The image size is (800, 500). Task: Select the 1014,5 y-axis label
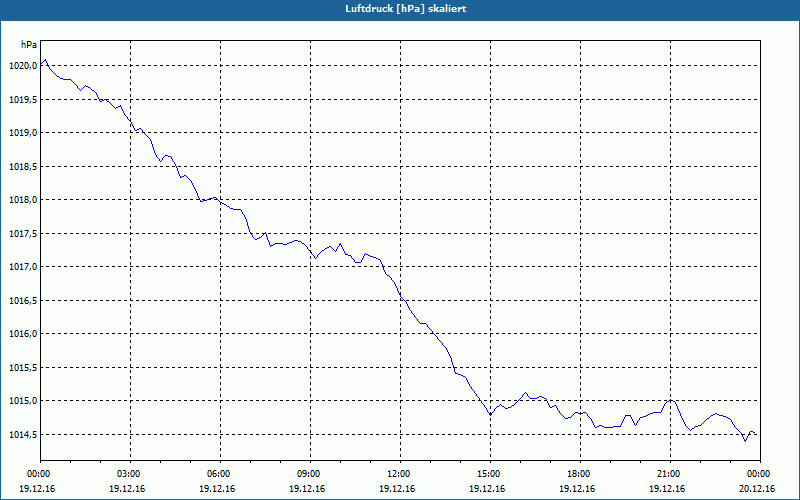(23, 435)
